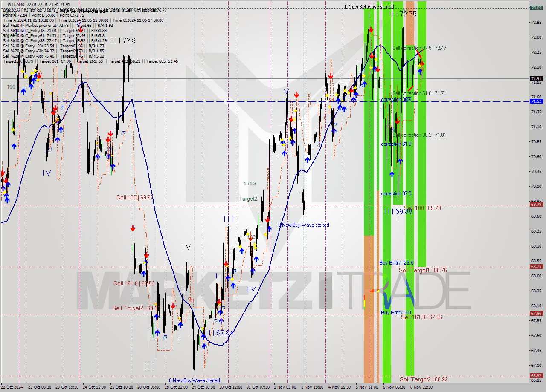Click the red 68.75 price tag
This screenshot has width=546, height=392.
[536, 266]
